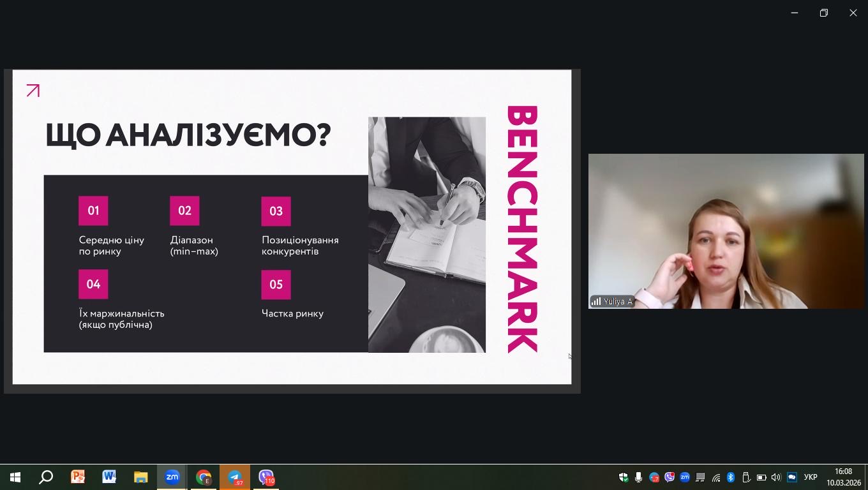Click the microphone tray icon
868x490 pixels.
(638, 477)
